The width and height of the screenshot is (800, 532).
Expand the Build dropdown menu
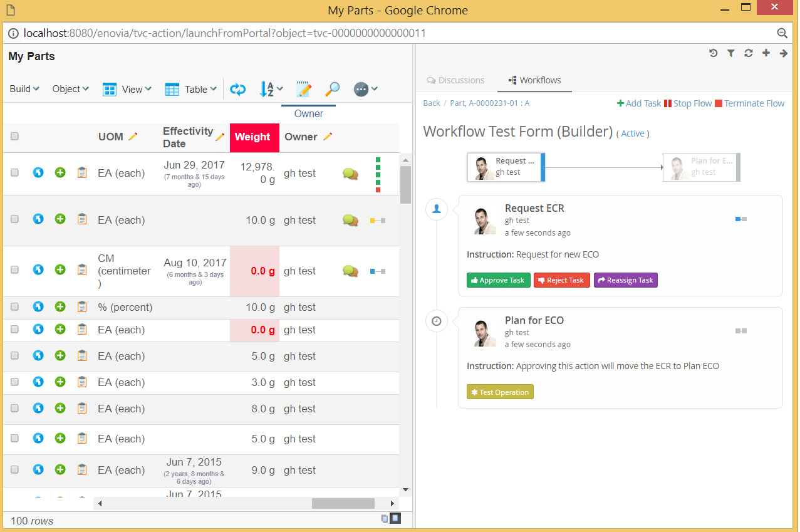(24, 89)
